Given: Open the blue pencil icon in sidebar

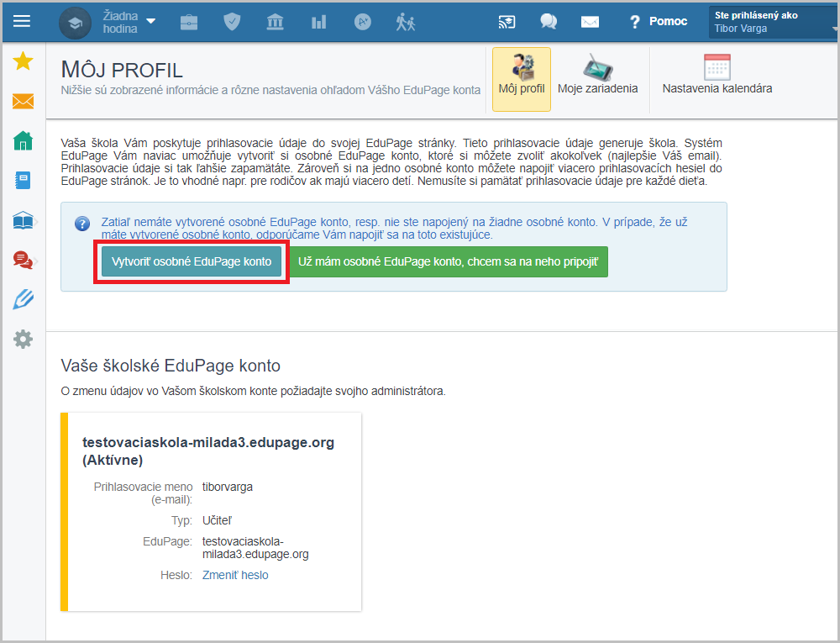Looking at the screenshot, I should [x=23, y=299].
